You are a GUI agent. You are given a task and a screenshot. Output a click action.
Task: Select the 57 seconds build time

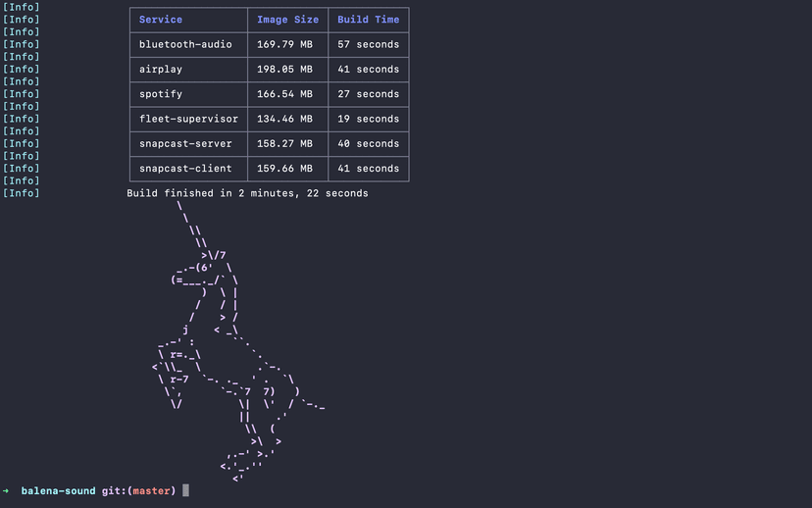[x=368, y=44]
